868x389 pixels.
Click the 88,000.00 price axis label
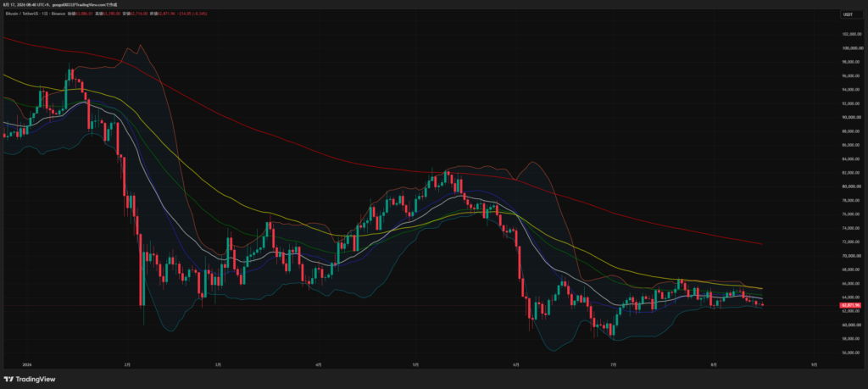[x=850, y=131]
